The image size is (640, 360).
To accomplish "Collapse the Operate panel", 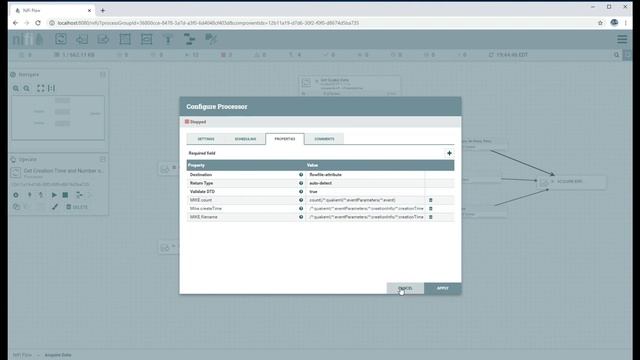I will click(x=102, y=159).
